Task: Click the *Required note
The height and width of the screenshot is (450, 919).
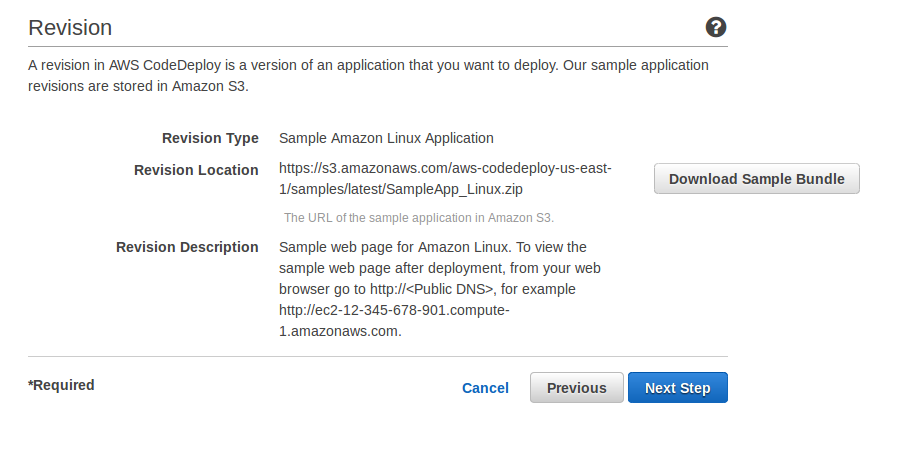Action: pos(61,385)
